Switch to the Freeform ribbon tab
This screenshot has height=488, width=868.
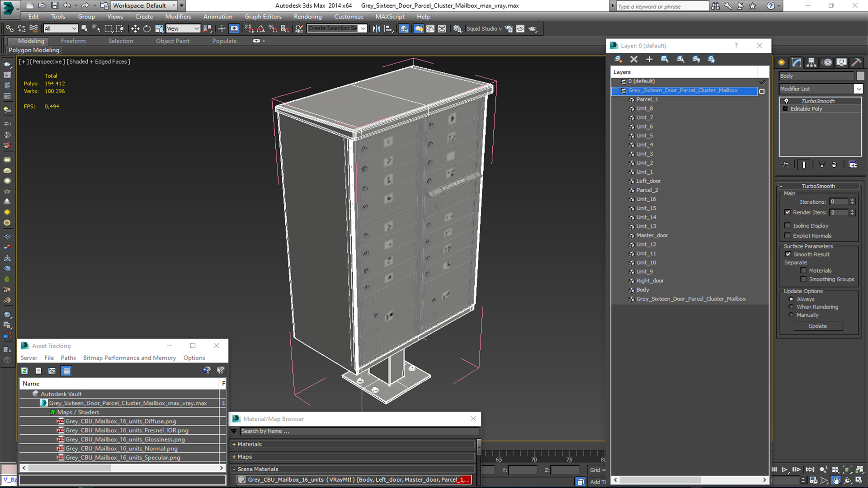click(73, 41)
